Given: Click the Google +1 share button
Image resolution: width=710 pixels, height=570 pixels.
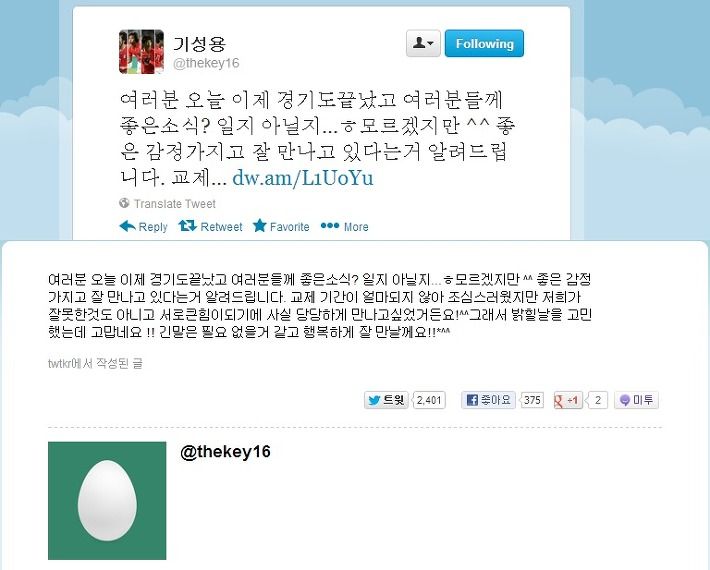Looking at the screenshot, I should pyautogui.click(x=568, y=400).
